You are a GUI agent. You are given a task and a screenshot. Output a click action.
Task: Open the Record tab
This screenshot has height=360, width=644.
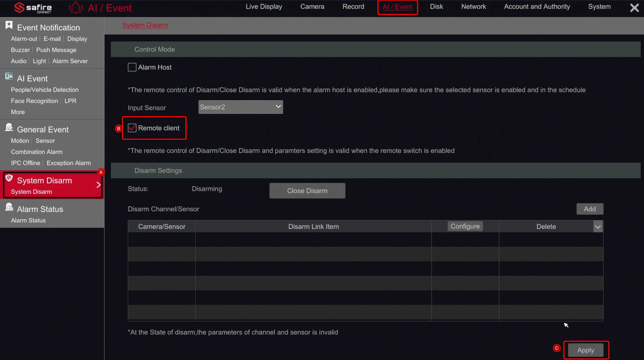point(353,7)
